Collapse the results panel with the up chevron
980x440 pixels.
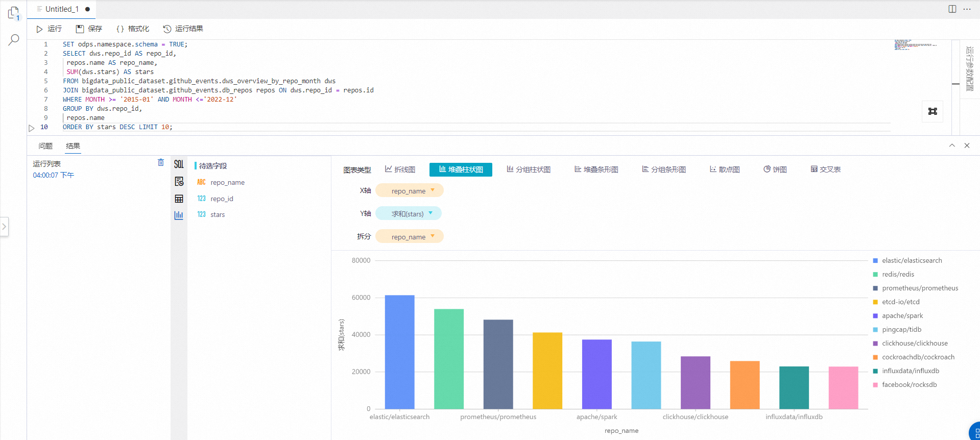(952, 145)
